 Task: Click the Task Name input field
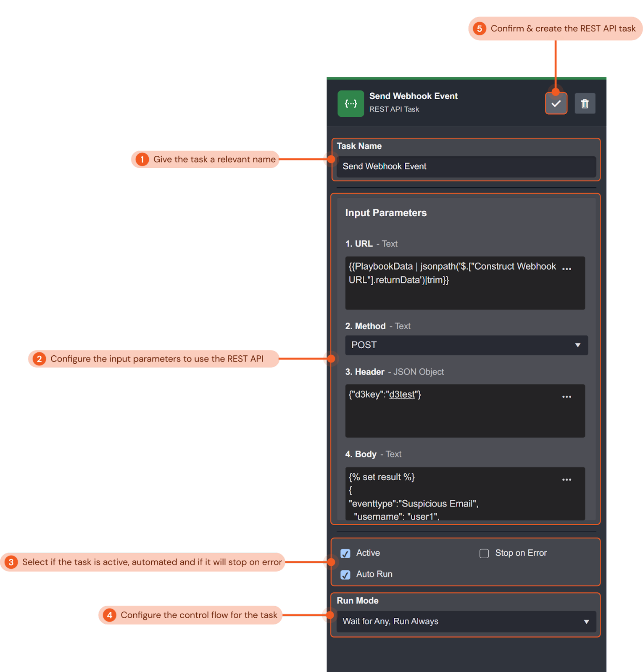(x=466, y=167)
